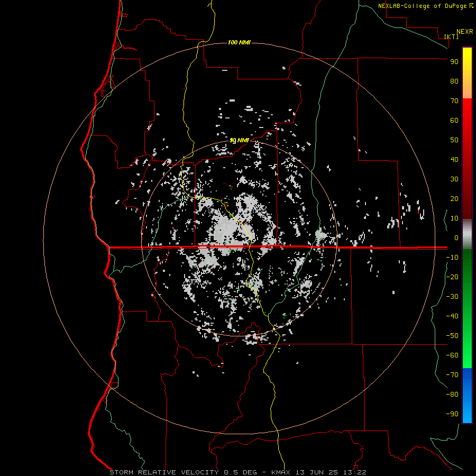
Task: Click the 0 scale value
Action: (456, 237)
